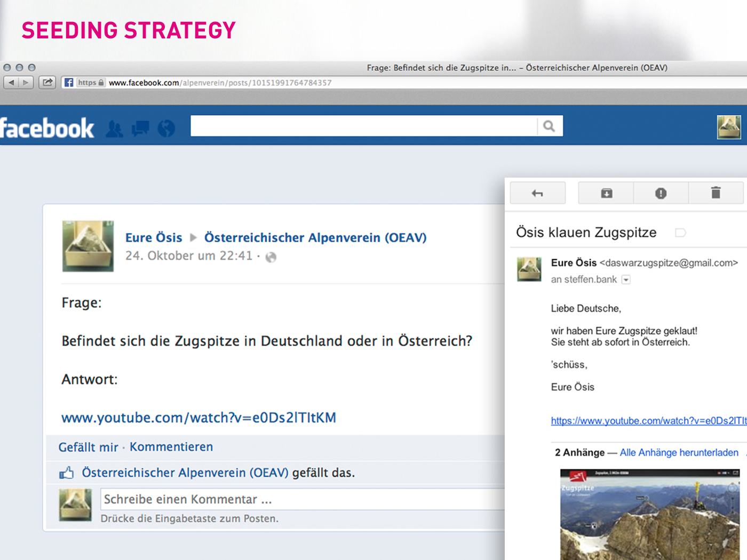747x560 pixels.
Task: Report spam with exclamation icon
Action: (x=661, y=193)
